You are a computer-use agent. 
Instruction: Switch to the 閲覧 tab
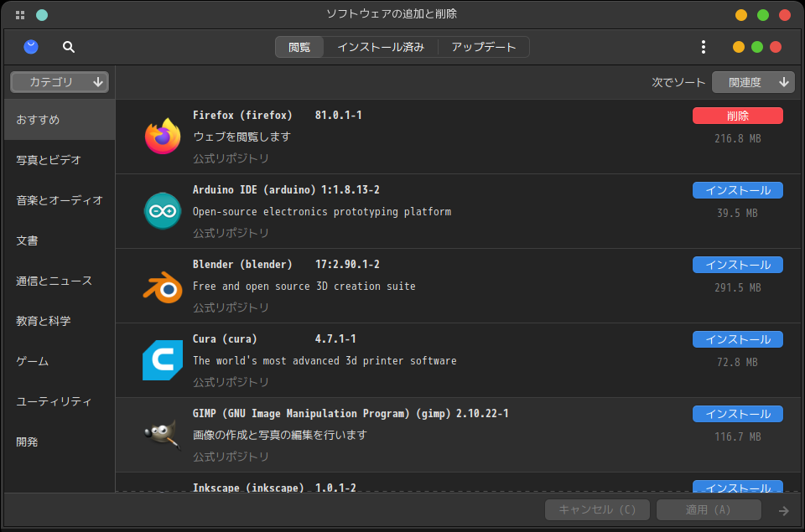coord(299,47)
